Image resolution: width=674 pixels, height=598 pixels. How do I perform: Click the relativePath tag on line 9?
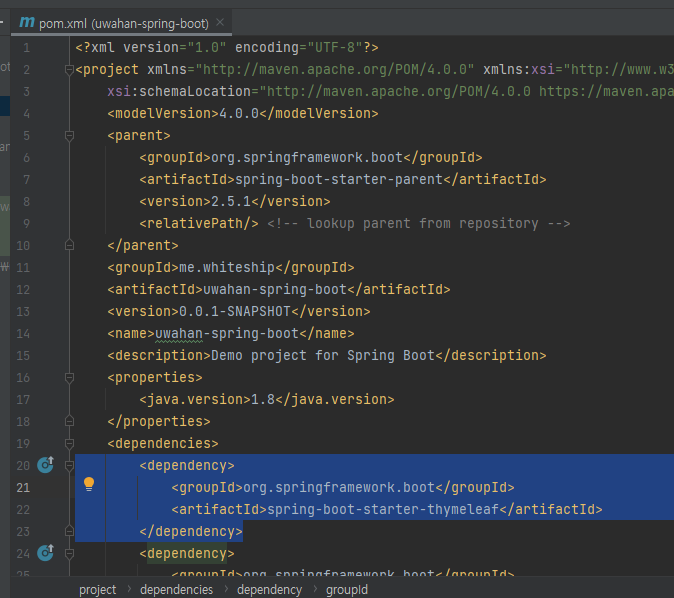[x=199, y=224]
